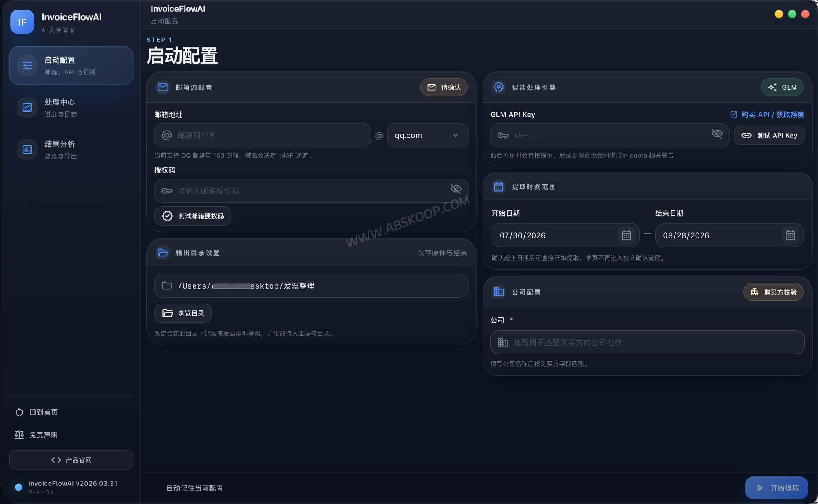The width and height of the screenshot is (818, 504).
Task: Click the InvoiceFlowAI v2026.03.31 version text
Action: pos(73,483)
